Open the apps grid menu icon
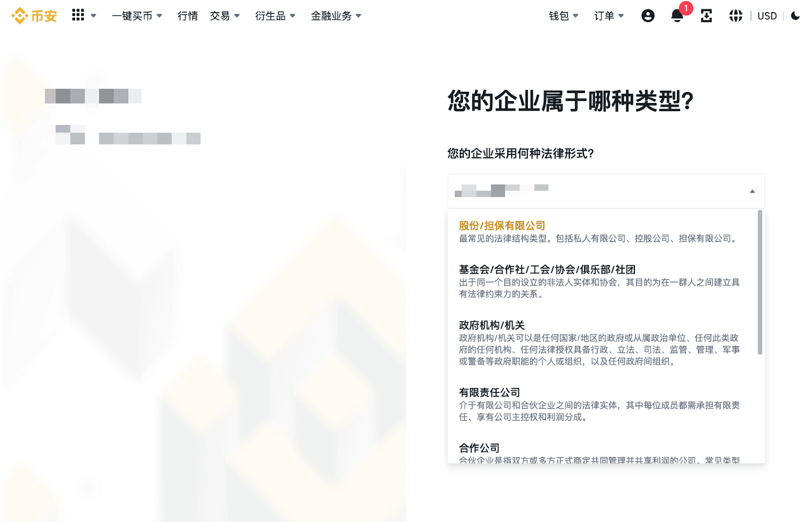The height and width of the screenshot is (522, 812). pos(78,15)
